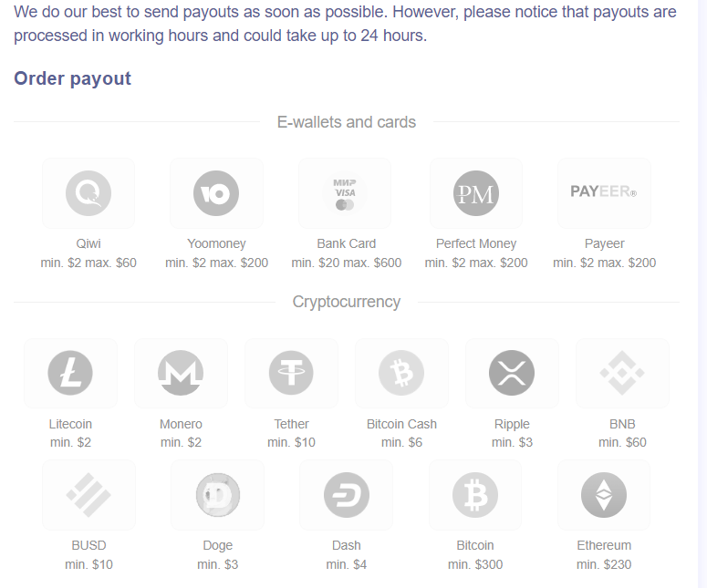Click the Ethereum label text

click(x=604, y=546)
